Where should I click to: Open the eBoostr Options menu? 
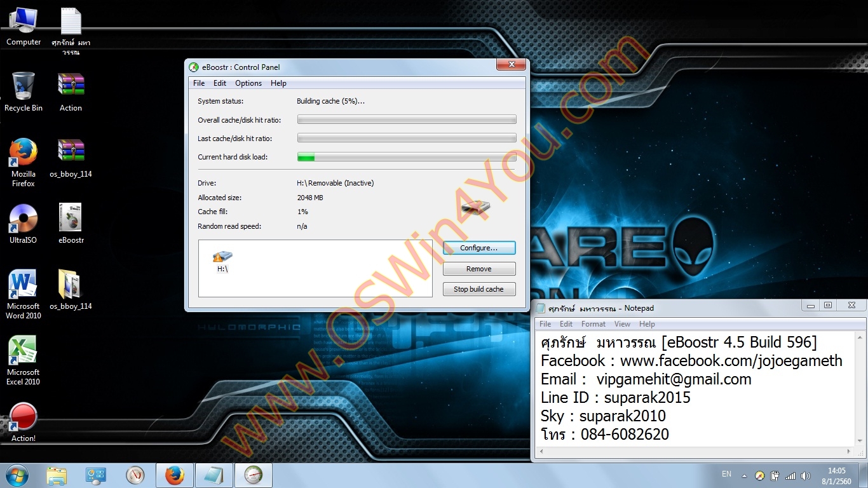point(248,83)
